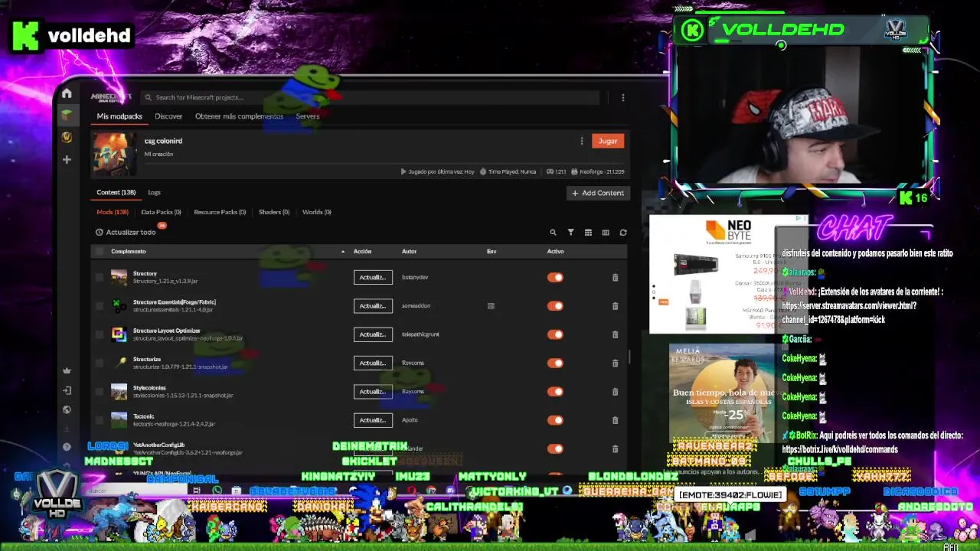Delete Structurize with its trash icon

coord(615,364)
